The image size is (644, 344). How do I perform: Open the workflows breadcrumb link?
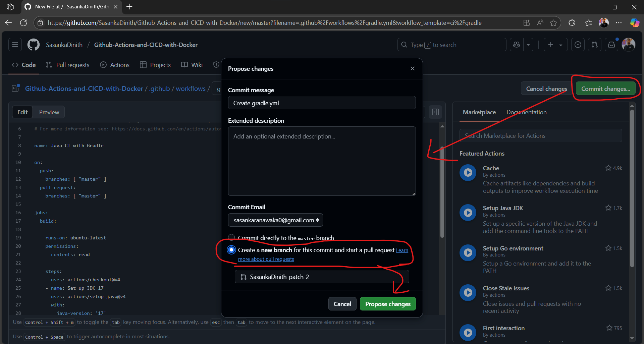coord(191,89)
